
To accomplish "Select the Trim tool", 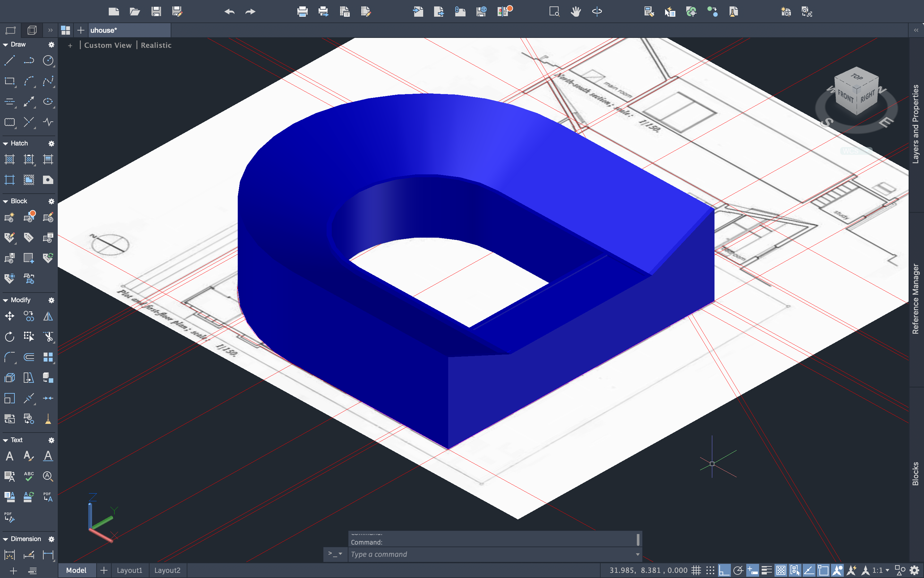I will pyautogui.click(x=48, y=337).
